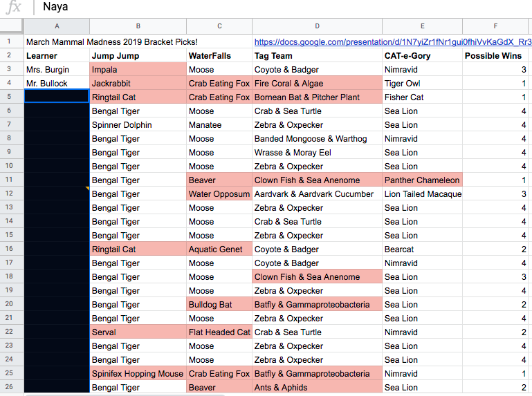Select row 5 header
Screen dimensions: 532x396
[9, 97]
